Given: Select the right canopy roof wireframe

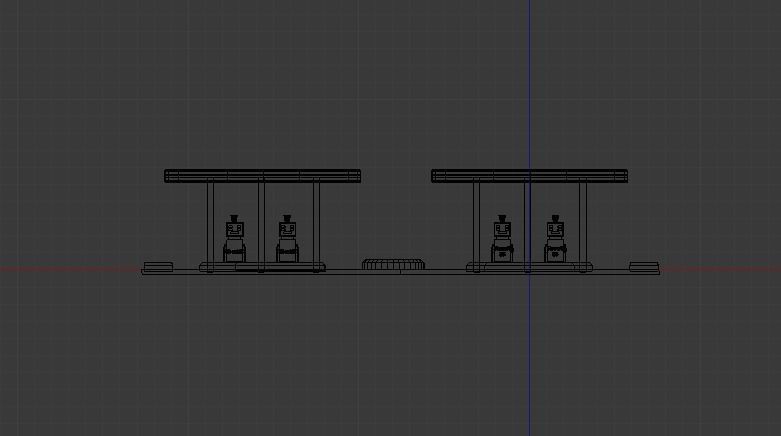Looking at the screenshot, I should [x=529, y=176].
